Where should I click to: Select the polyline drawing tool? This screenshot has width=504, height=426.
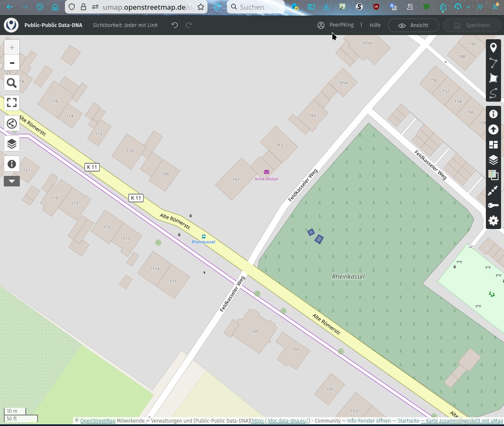click(493, 63)
